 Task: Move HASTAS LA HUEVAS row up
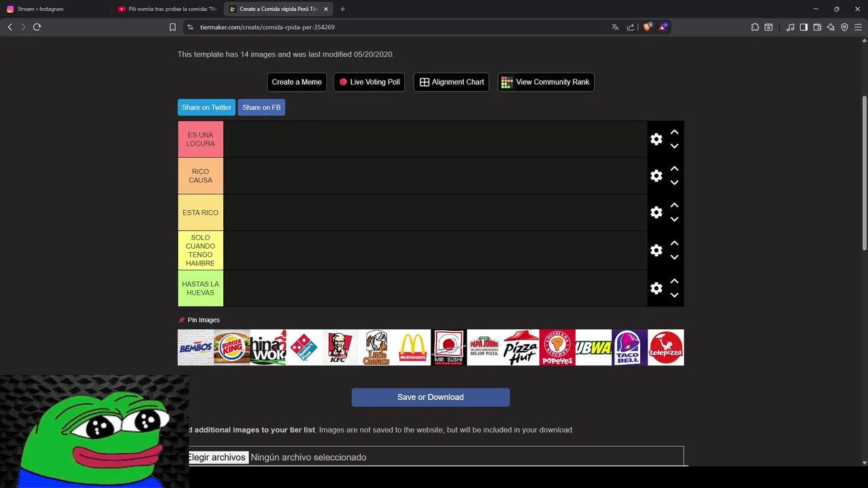coord(674,281)
